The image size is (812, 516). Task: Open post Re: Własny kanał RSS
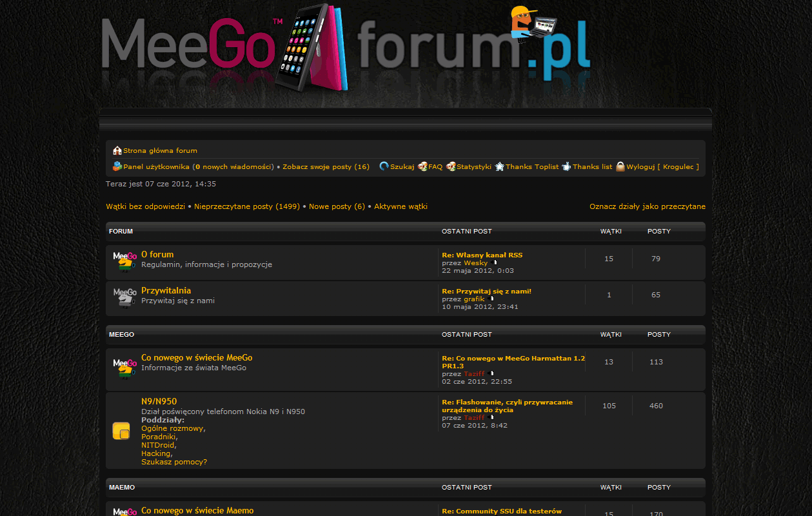[482, 255]
